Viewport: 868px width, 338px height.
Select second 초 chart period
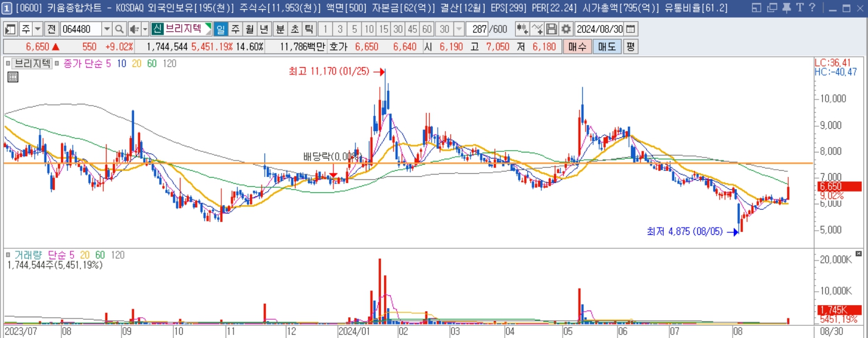(294, 29)
